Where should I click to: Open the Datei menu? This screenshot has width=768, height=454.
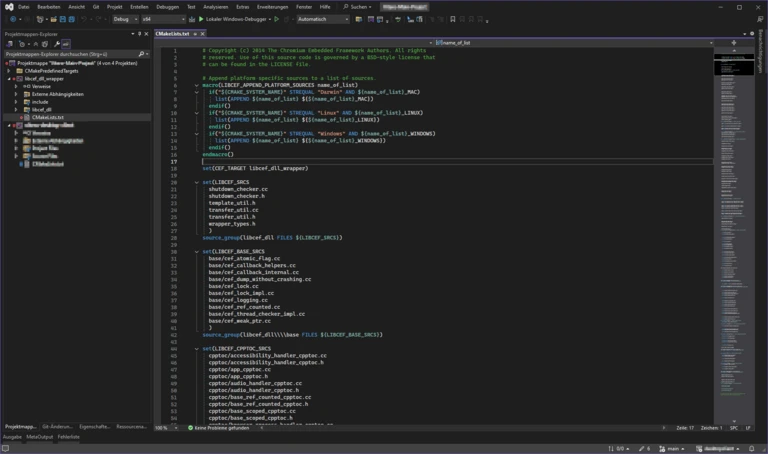pos(24,7)
